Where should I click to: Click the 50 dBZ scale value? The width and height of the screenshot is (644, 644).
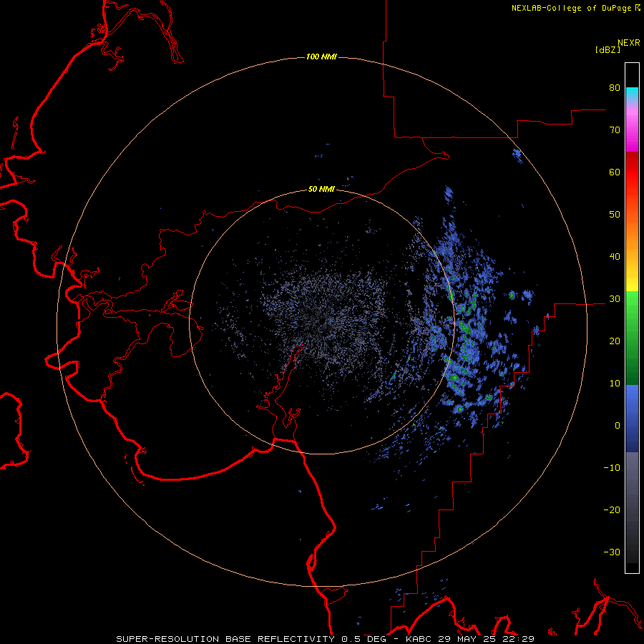[615, 215]
